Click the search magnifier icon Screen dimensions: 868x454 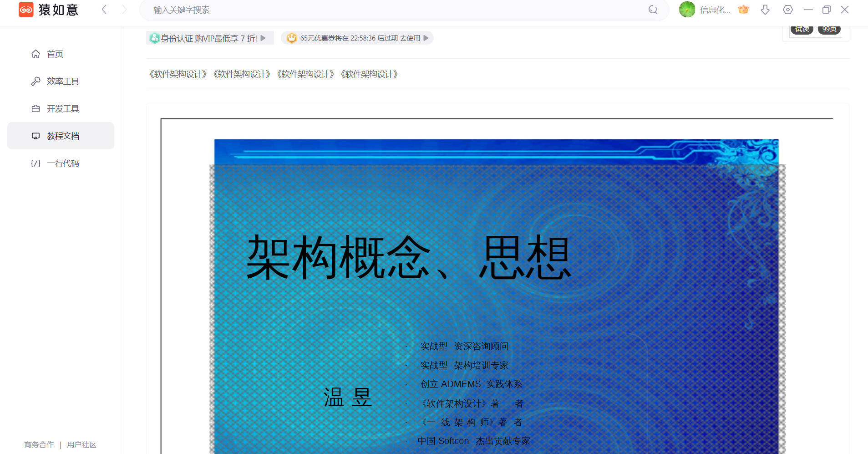(x=653, y=10)
